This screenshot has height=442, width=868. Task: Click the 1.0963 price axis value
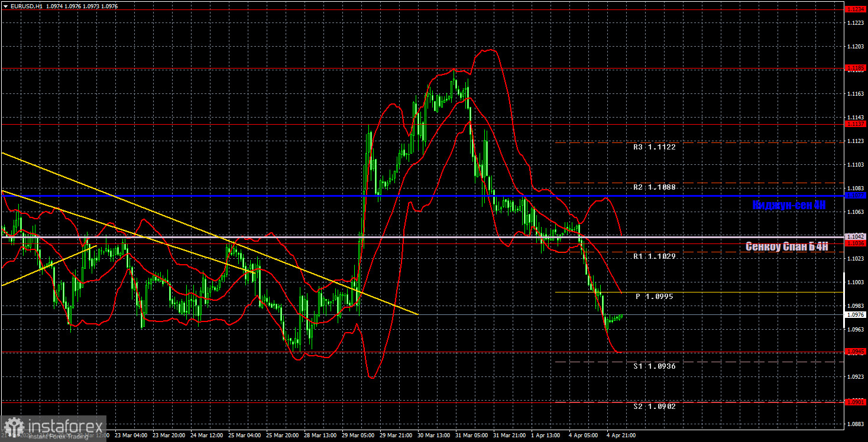click(856, 330)
